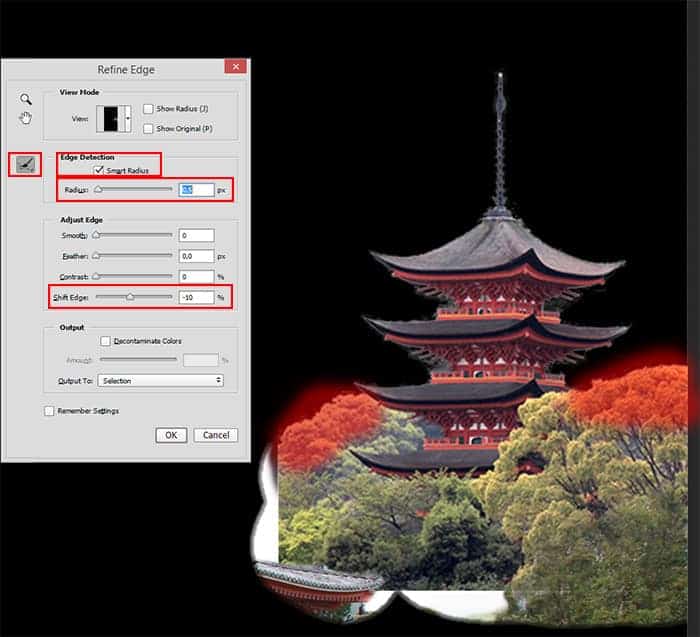Click the OK button
Image resolution: width=700 pixels, height=637 pixels.
tap(171, 435)
